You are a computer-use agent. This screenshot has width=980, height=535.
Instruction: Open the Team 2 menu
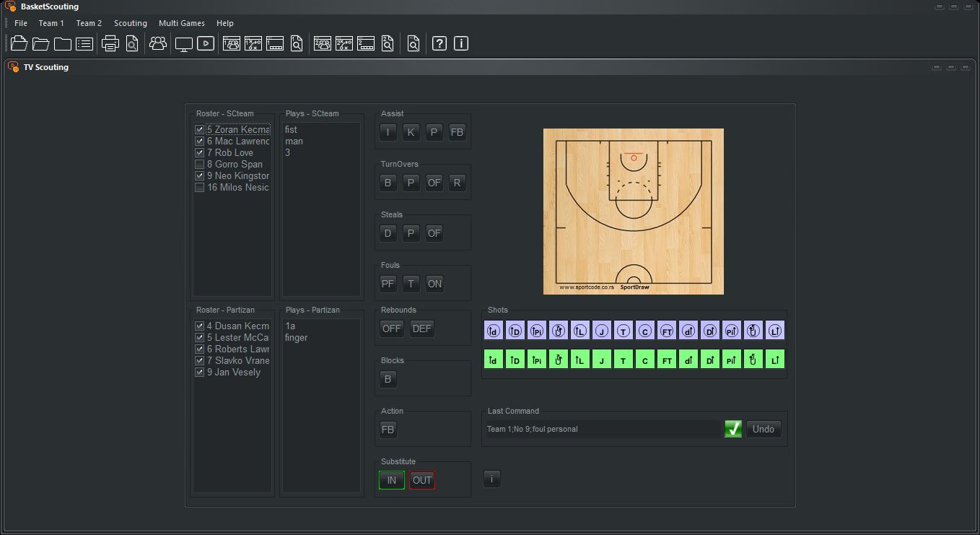pos(89,23)
